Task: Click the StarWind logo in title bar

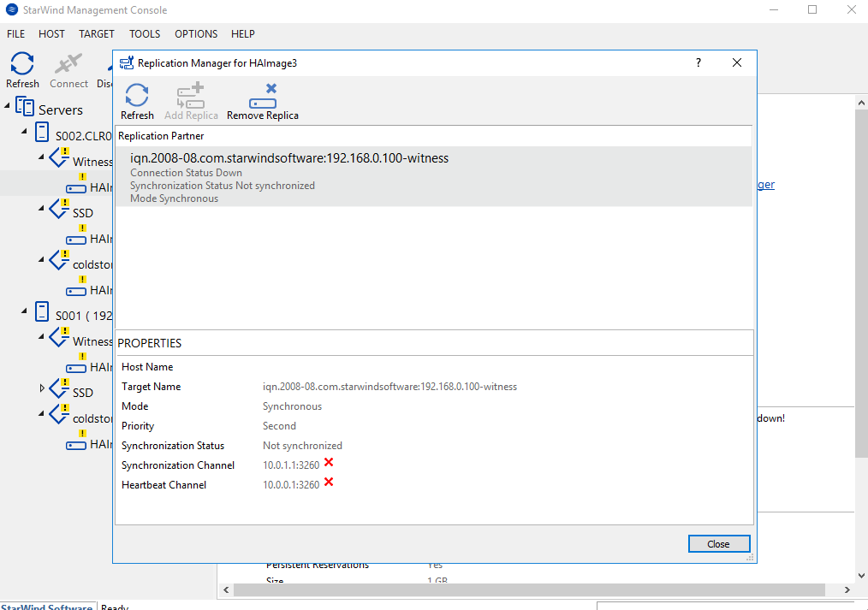Action: (x=12, y=10)
